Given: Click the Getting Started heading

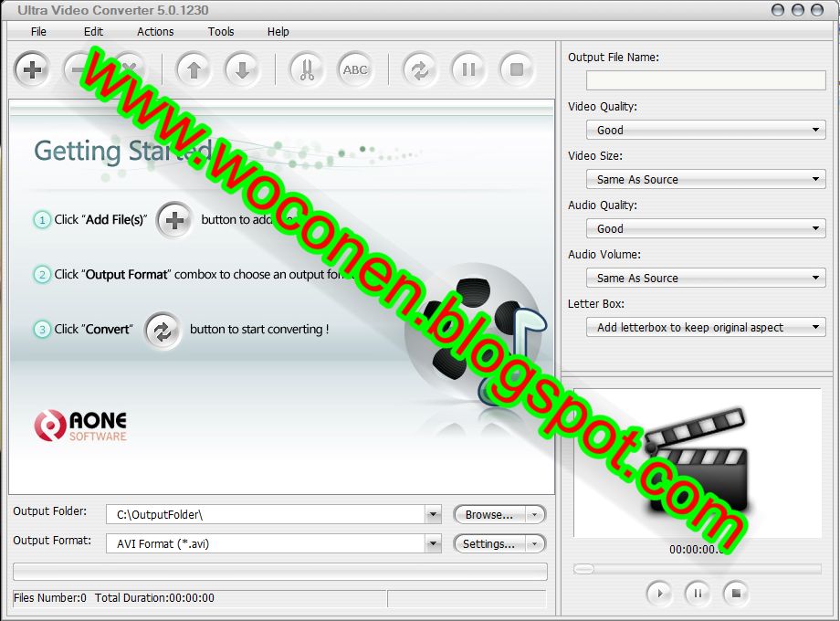Looking at the screenshot, I should point(123,151).
